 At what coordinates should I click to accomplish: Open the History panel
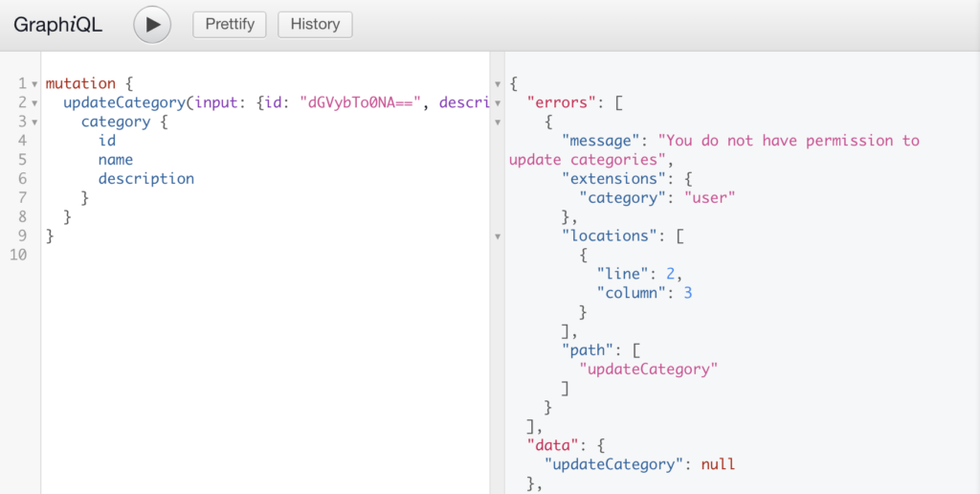315,25
